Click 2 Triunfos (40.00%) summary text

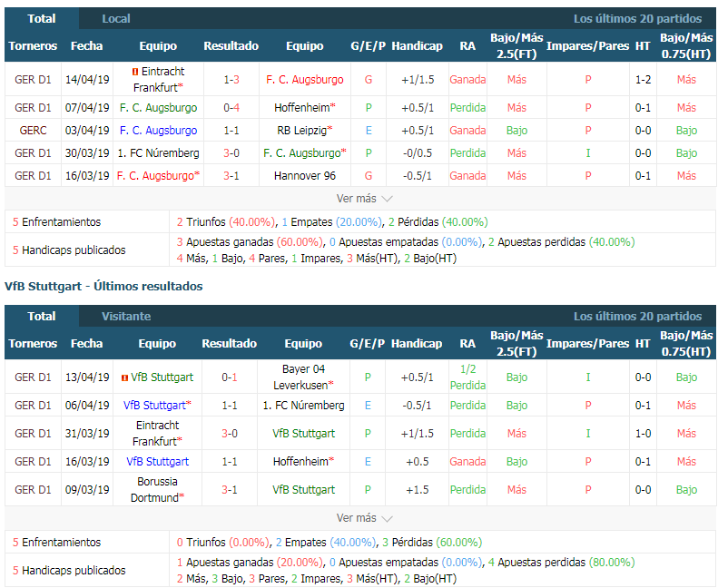coord(226,222)
